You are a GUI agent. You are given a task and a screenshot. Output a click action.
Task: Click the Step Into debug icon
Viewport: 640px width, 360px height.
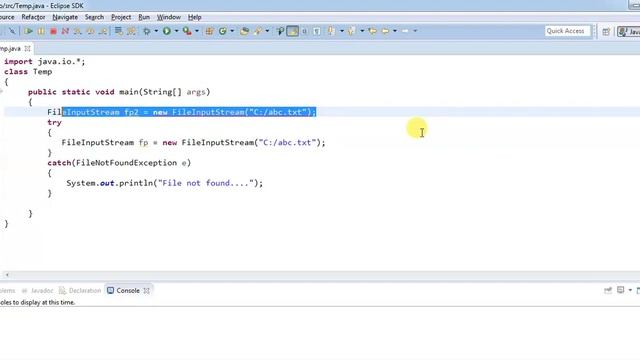[78, 31]
